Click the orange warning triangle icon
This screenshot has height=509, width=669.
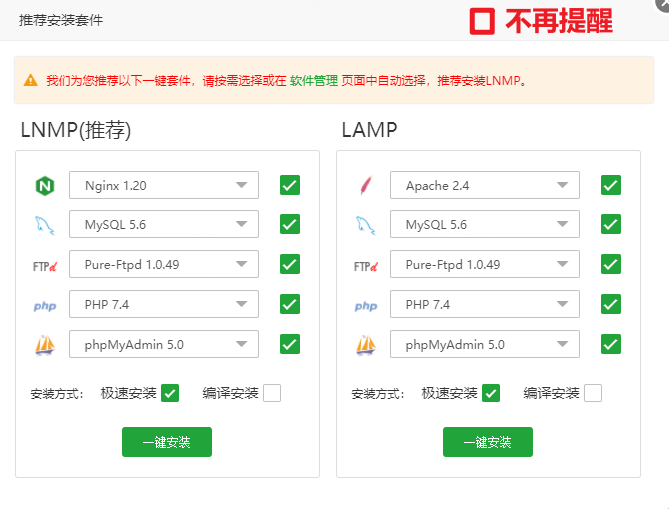tap(31, 80)
